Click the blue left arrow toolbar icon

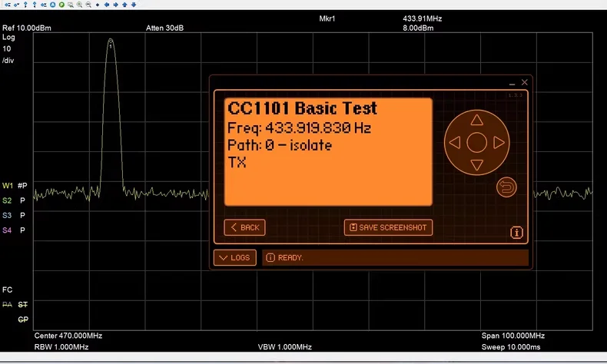tap(107, 5)
